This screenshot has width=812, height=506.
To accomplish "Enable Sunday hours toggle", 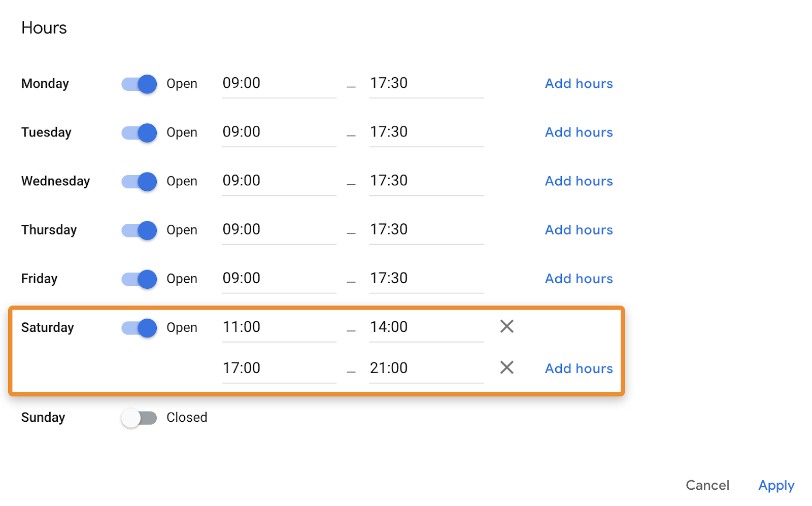I will point(139,418).
